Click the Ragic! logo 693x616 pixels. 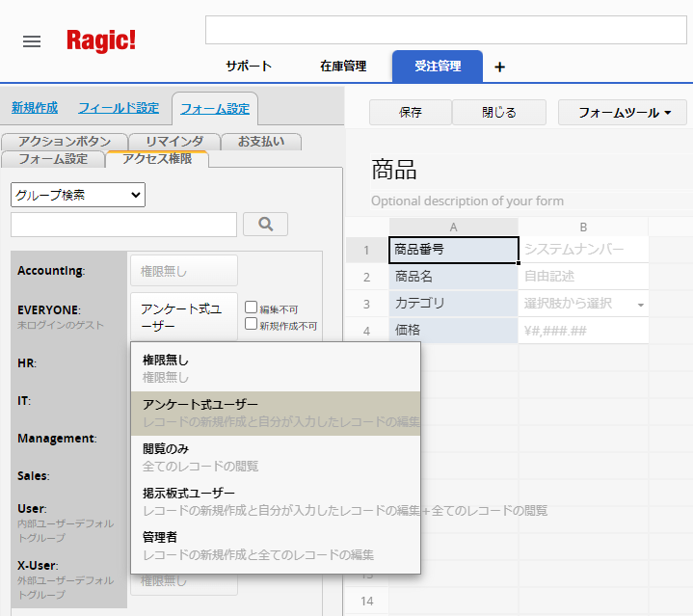coord(101,40)
